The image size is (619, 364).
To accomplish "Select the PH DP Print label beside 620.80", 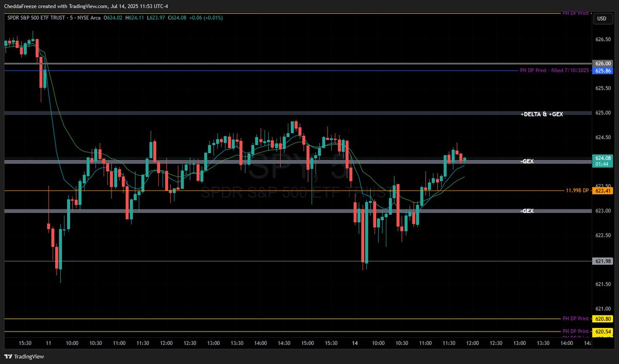I will 576,319.
